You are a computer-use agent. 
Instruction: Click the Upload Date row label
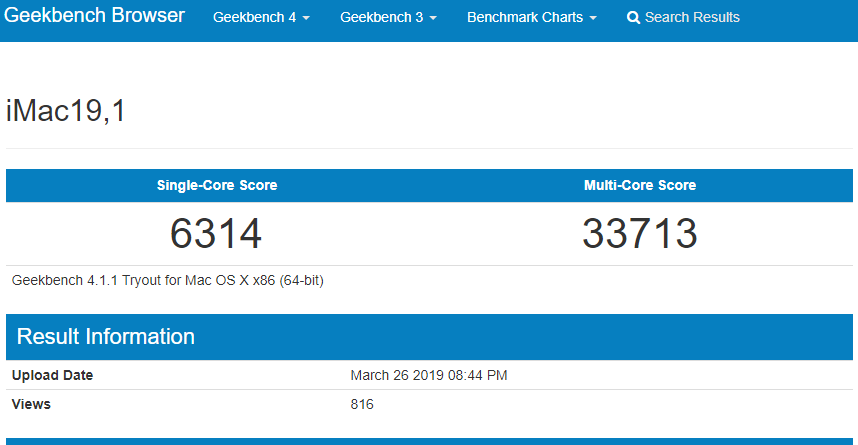[53, 375]
